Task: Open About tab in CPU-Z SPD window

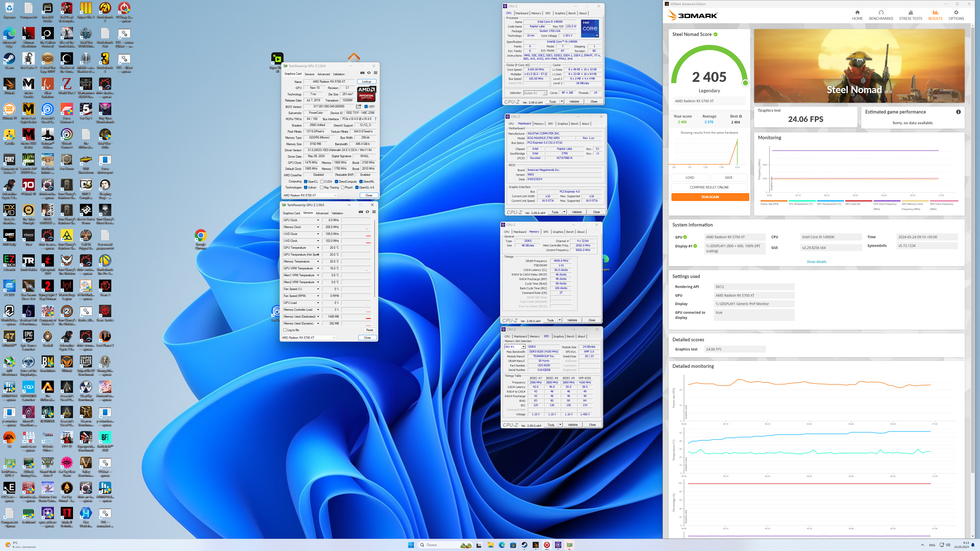Action: pyautogui.click(x=581, y=336)
